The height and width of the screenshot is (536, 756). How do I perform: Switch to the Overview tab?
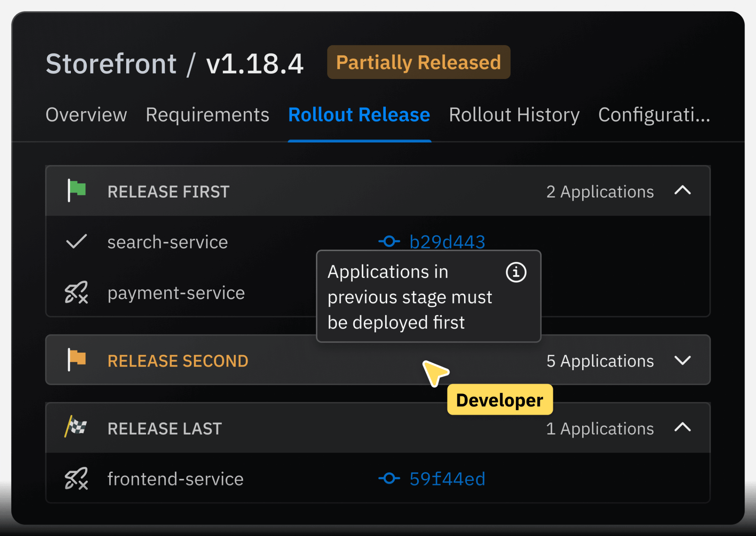(x=86, y=115)
